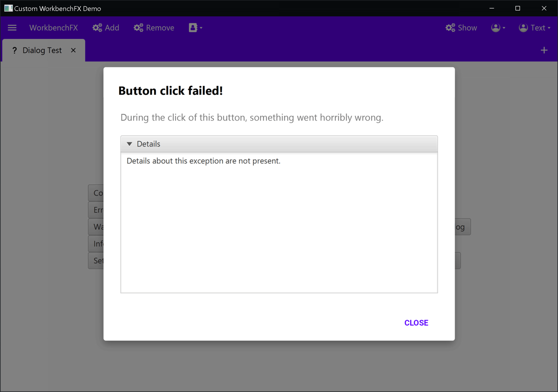The width and height of the screenshot is (558, 392).
Task: Click the plus icon to add a new tab
Action: pos(544,50)
